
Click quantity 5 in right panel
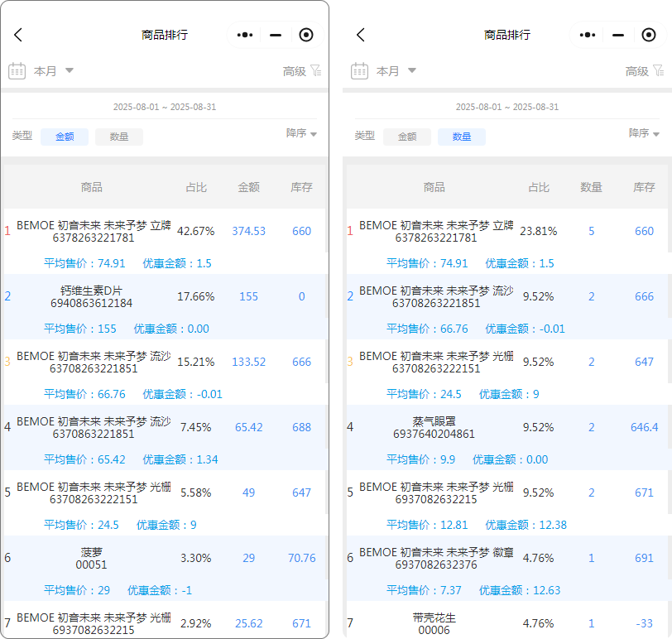click(592, 231)
